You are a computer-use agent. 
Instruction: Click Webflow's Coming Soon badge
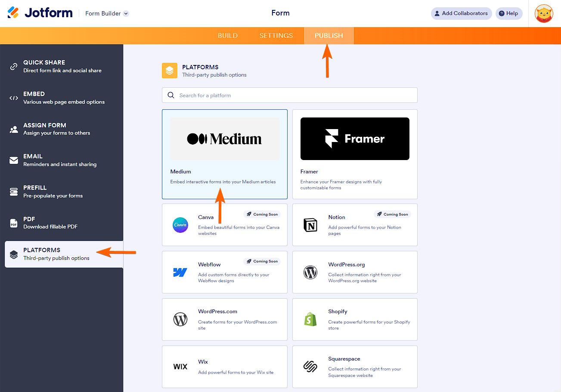[262, 261]
